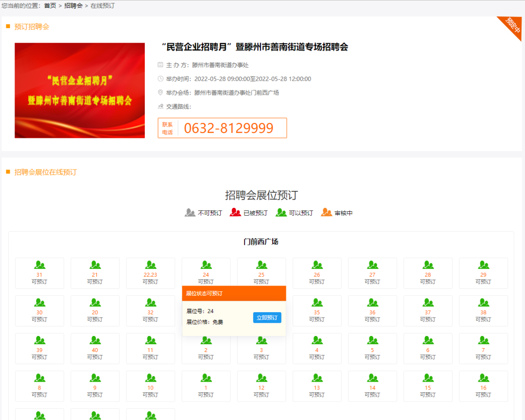Select booth 31 icon
525x420 pixels.
[x=39, y=265]
